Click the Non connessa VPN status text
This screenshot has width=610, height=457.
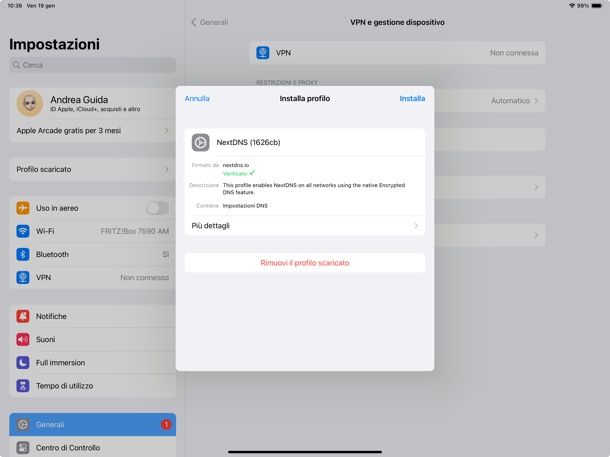click(514, 53)
